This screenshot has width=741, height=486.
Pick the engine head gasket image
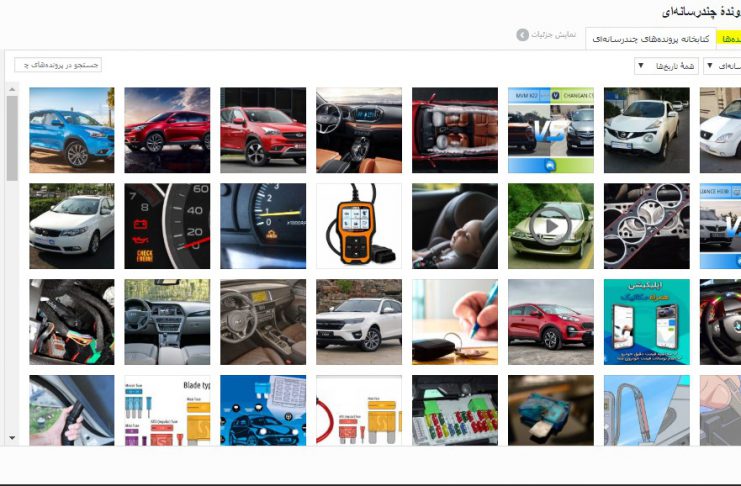pos(646,226)
